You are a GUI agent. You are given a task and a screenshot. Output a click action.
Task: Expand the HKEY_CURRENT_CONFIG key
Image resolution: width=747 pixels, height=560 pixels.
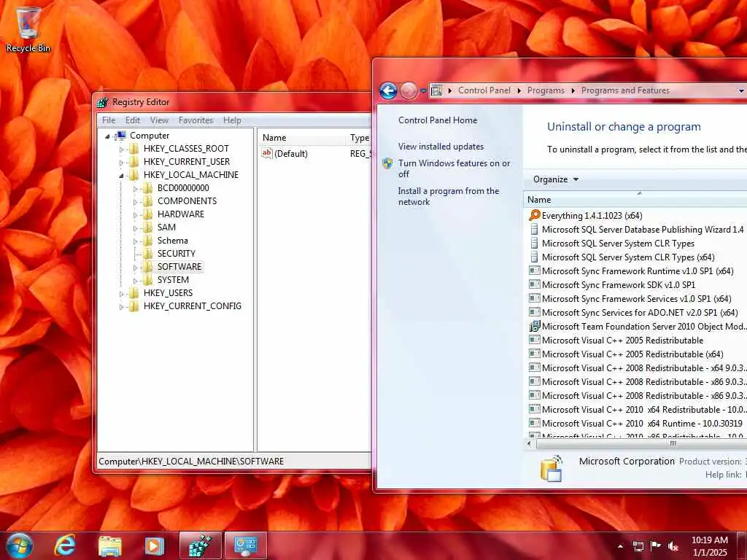(x=122, y=307)
